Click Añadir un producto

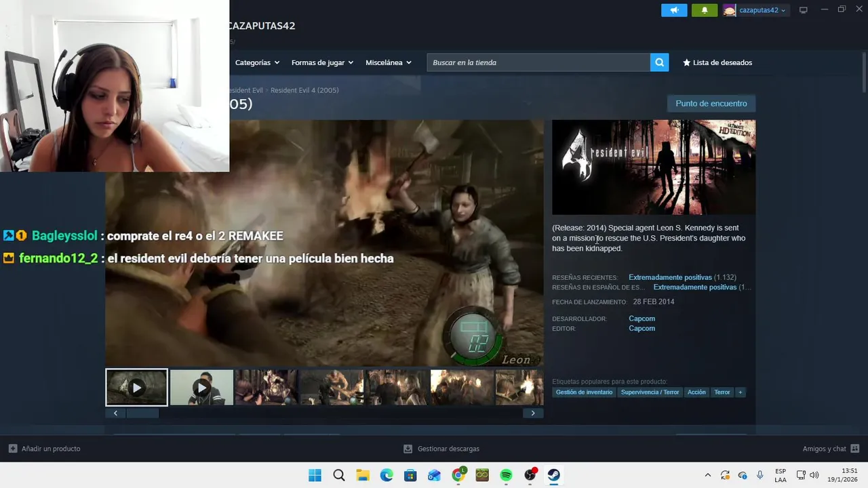(x=44, y=449)
